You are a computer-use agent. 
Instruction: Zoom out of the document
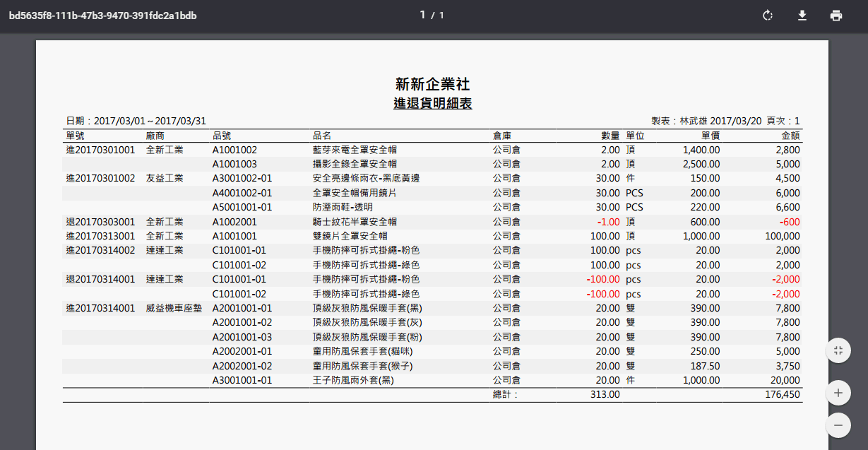tap(838, 425)
